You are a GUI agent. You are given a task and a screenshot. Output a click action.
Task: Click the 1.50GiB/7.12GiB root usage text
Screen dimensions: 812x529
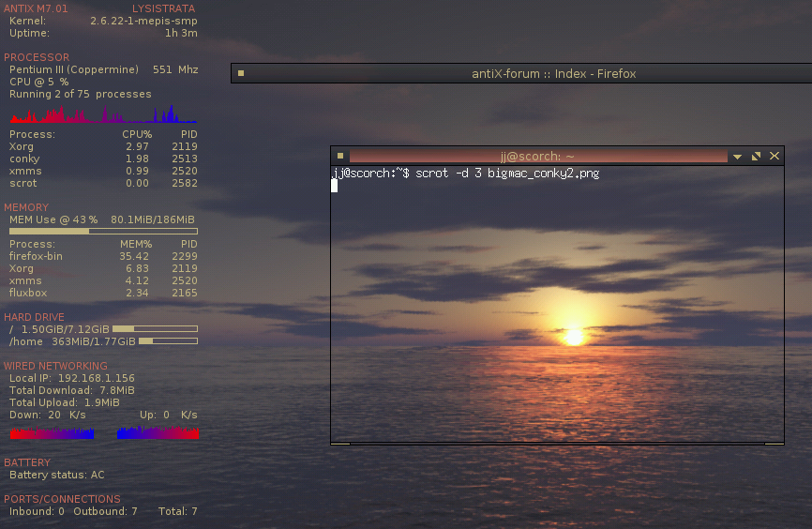[66, 329]
